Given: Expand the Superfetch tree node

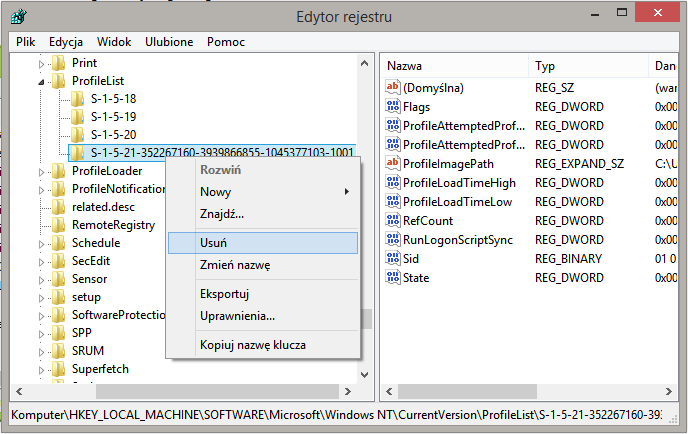Looking at the screenshot, I should tap(41, 370).
